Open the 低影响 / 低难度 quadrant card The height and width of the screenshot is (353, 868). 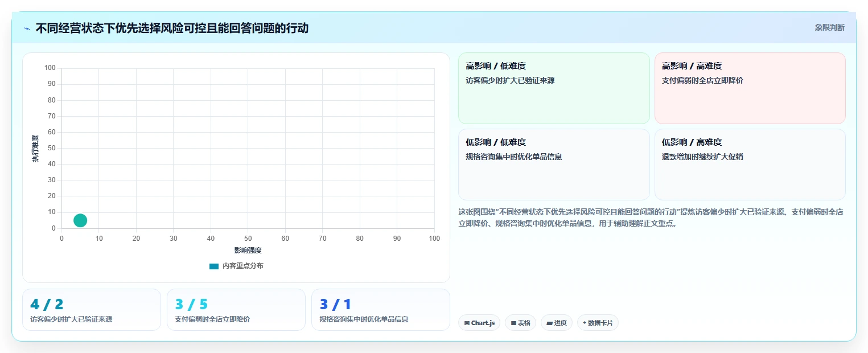pyautogui.click(x=554, y=165)
